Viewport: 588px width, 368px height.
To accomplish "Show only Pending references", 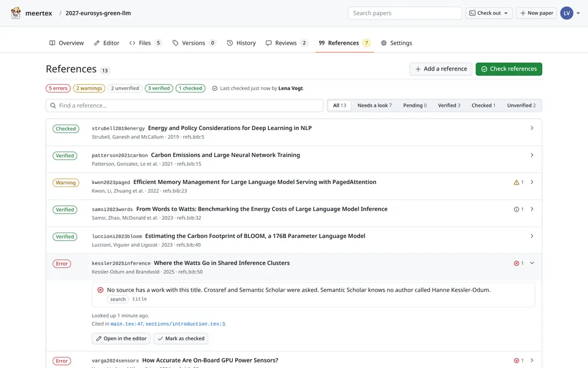I will click(x=415, y=106).
